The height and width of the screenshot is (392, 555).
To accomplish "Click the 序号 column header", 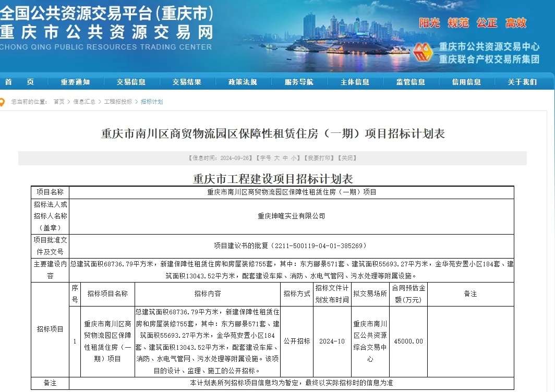I will [75, 294].
